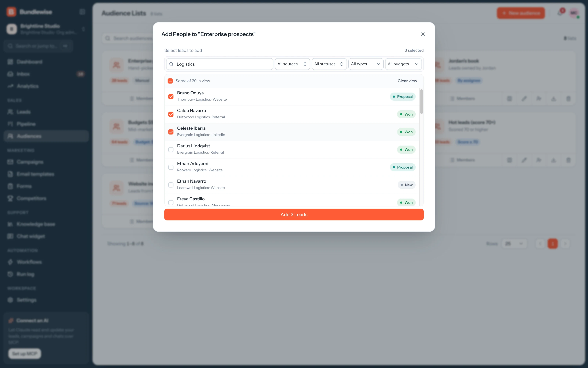Click the Chat widget icon in sidebar
Image resolution: width=588 pixels, height=368 pixels.
click(x=10, y=236)
